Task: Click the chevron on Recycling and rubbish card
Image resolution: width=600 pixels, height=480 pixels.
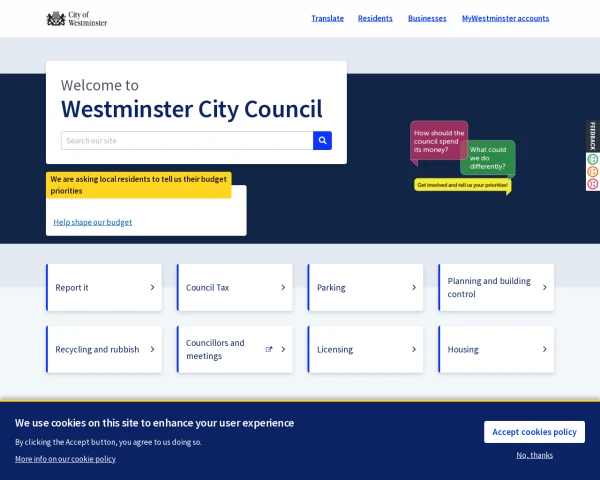Action: [152, 349]
